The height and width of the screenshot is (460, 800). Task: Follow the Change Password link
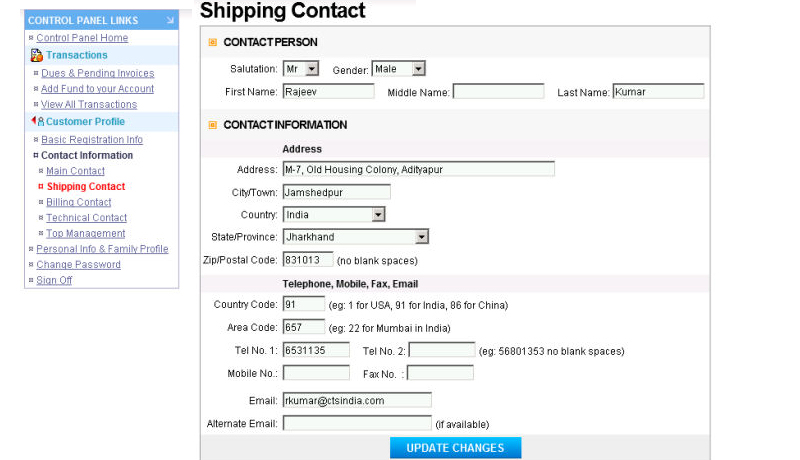pyautogui.click(x=79, y=265)
